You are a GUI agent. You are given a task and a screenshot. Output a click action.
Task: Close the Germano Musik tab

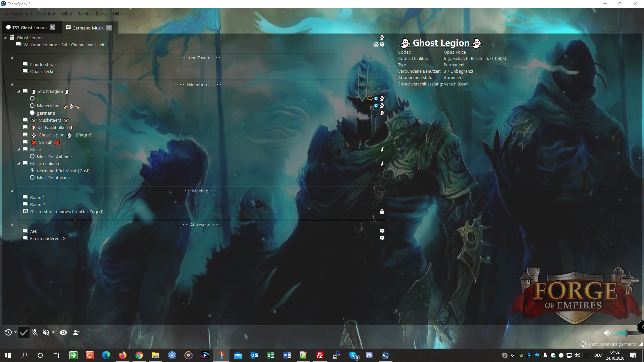[109, 28]
